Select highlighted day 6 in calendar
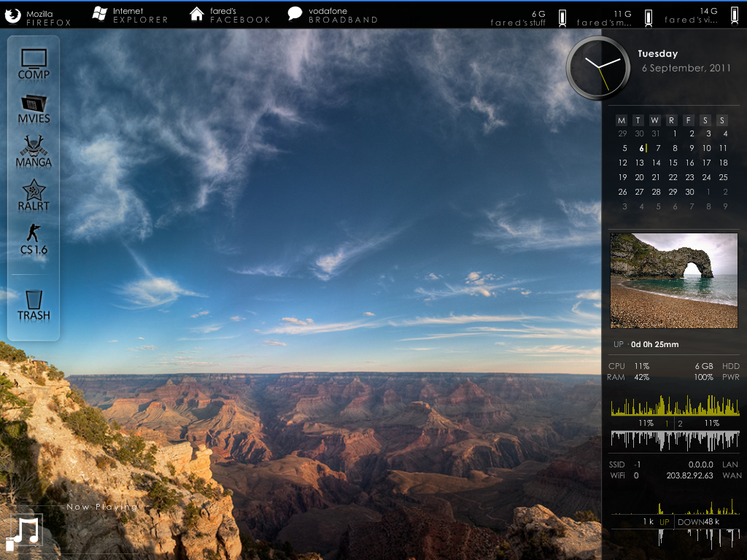 point(640,148)
